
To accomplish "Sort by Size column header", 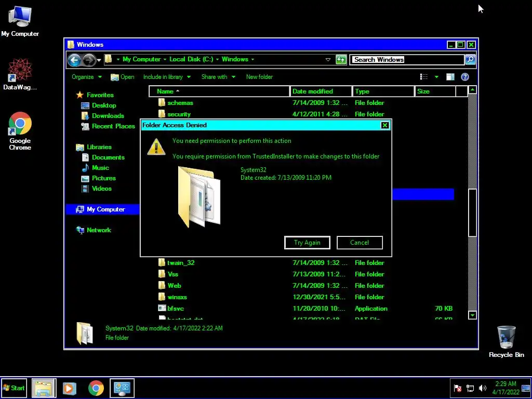I will point(435,91).
